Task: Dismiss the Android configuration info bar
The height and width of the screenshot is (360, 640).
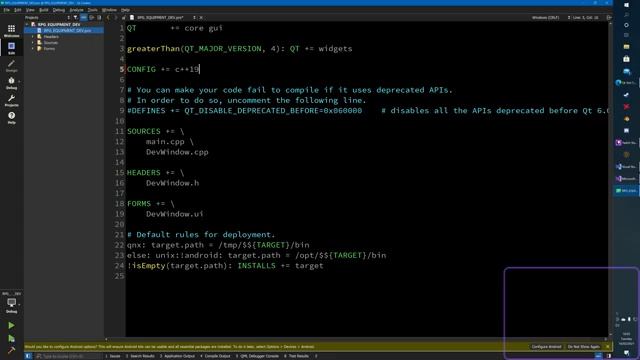Action: tap(608, 347)
